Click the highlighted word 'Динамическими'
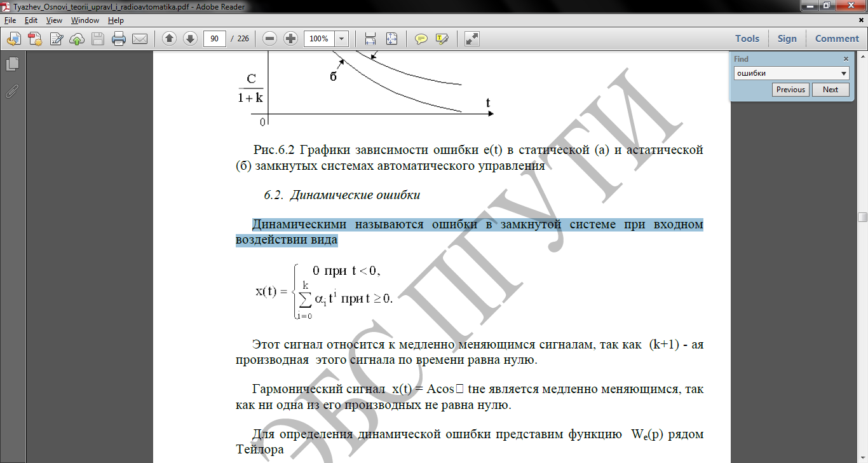This screenshot has width=868, height=463. point(299,225)
